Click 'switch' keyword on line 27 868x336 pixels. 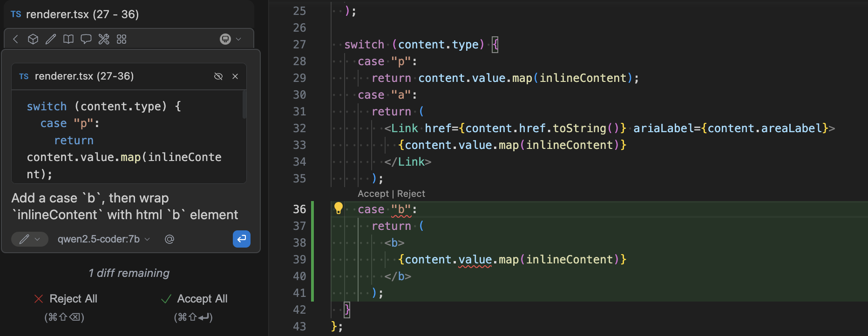coord(364,45)
